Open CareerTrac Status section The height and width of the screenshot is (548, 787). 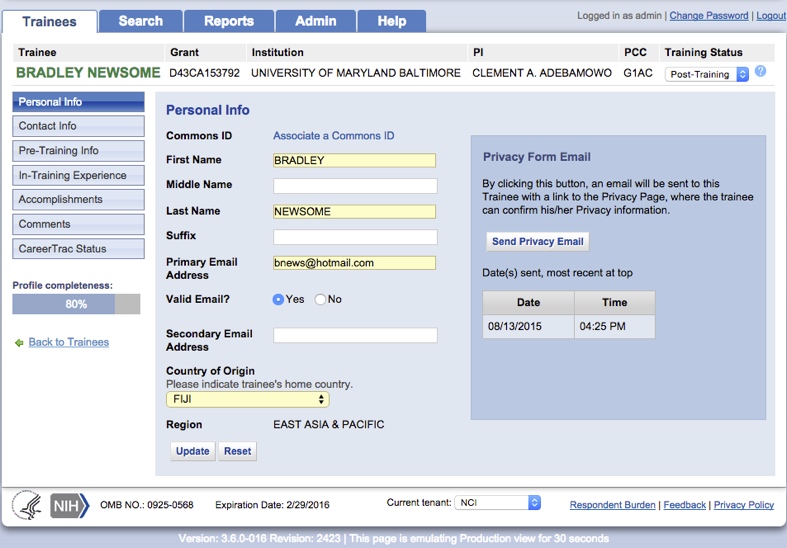(78, 248)
